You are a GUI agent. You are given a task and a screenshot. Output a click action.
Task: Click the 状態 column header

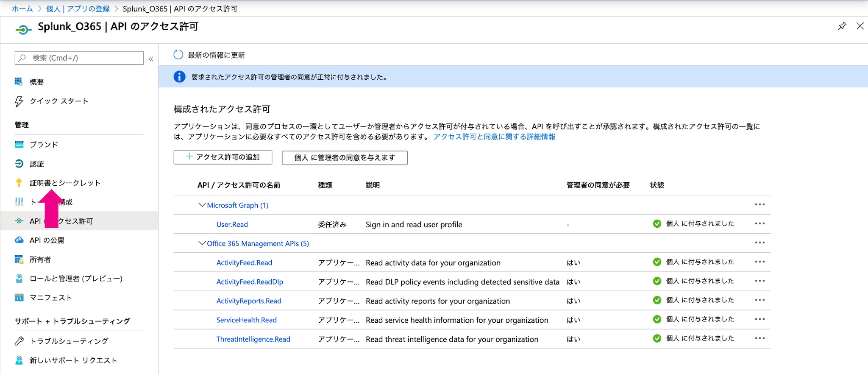(657, 185)
